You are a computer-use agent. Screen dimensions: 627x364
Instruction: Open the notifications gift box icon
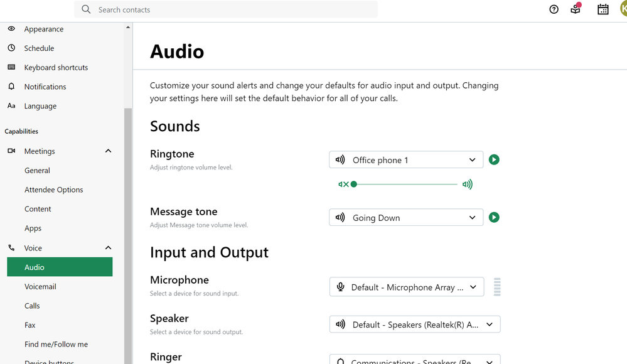point(576,9)
